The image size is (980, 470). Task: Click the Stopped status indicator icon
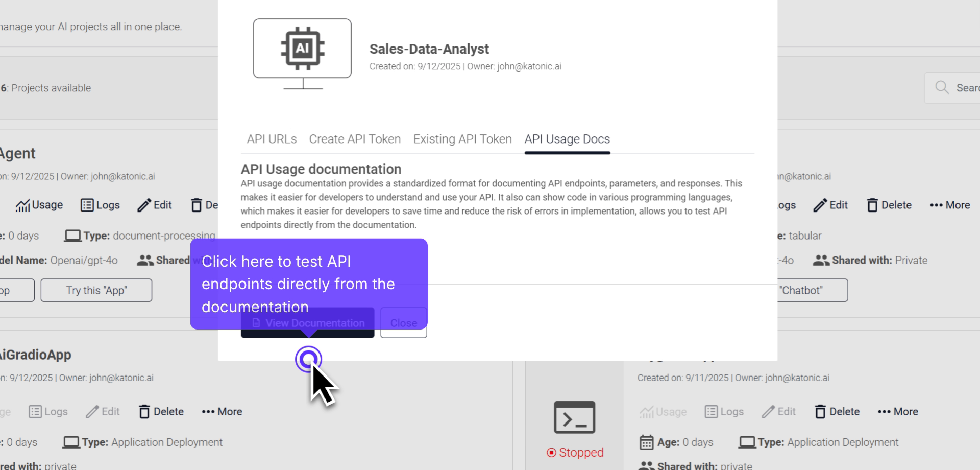pos(551,452)
